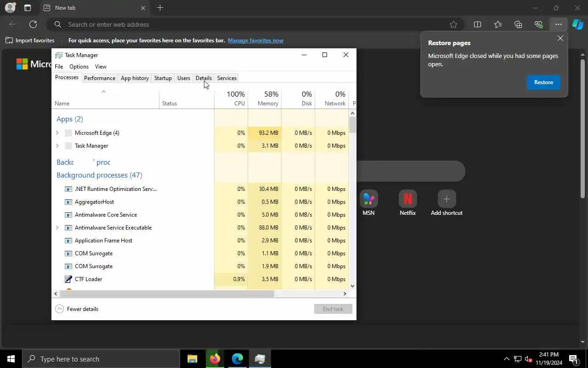
Task: Sort processes by Network column
Action: [x=332, y=98]
